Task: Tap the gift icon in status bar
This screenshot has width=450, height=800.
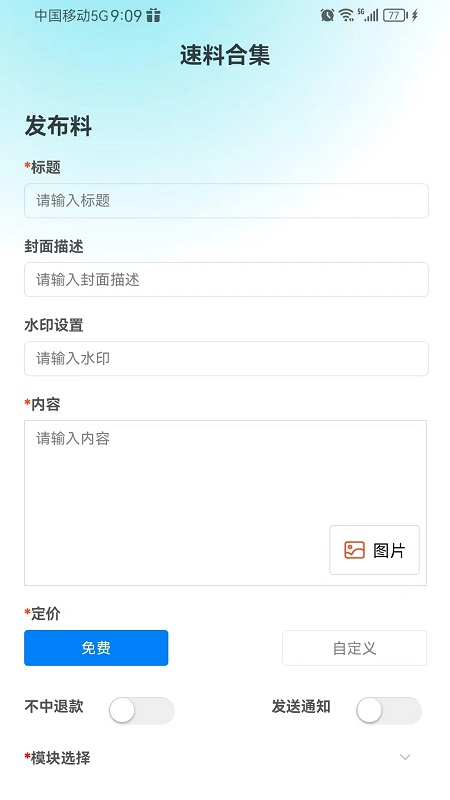Action: tap(153, 16)
